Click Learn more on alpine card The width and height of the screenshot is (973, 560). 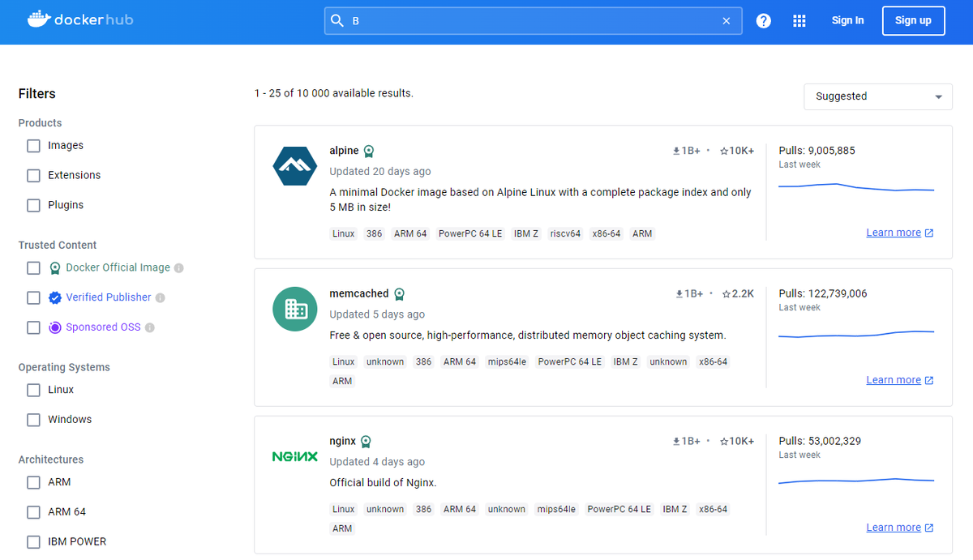(893, 233)
